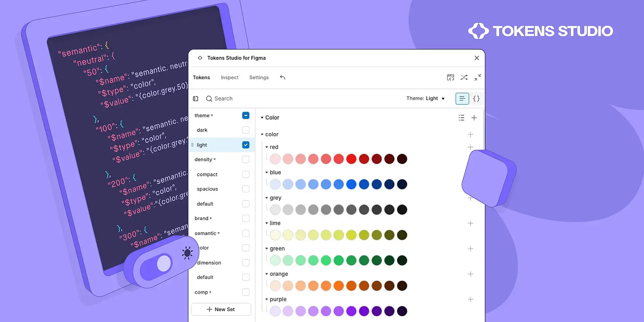Screen dimensions: 644x322
Task: Switch to the Inspect tab
Action: click(230, 77)
